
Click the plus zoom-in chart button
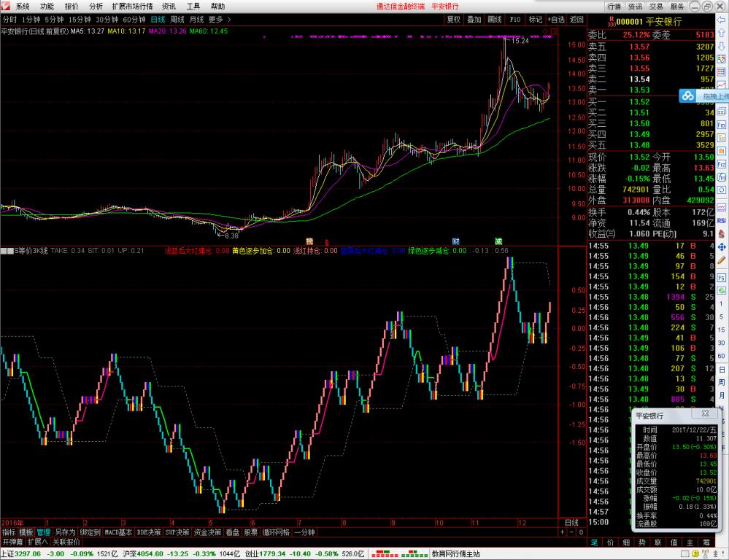point(563,532)
